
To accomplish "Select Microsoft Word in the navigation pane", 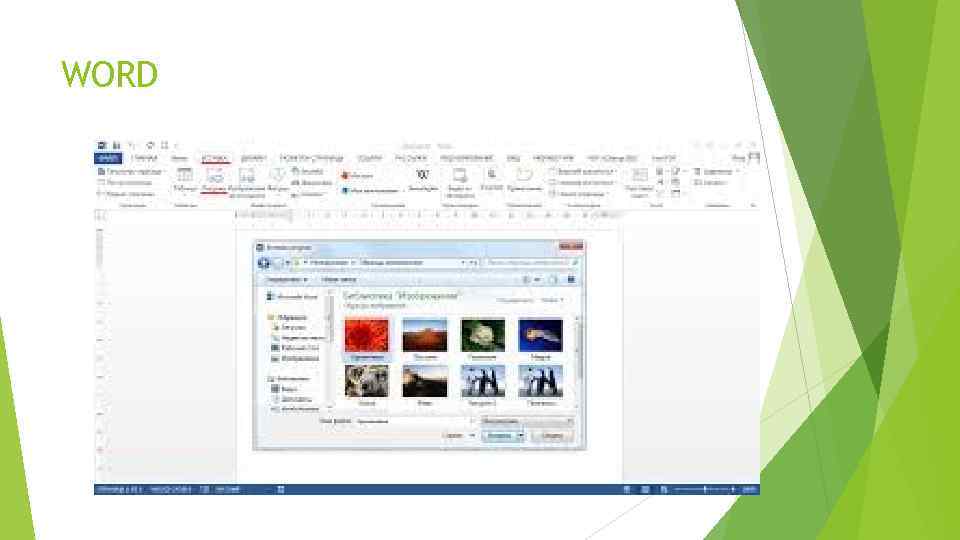I will 293,297.
